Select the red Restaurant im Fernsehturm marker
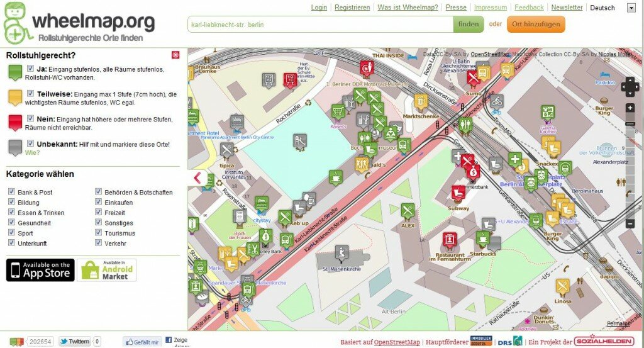The image size is (644, 348). point(450,241)
